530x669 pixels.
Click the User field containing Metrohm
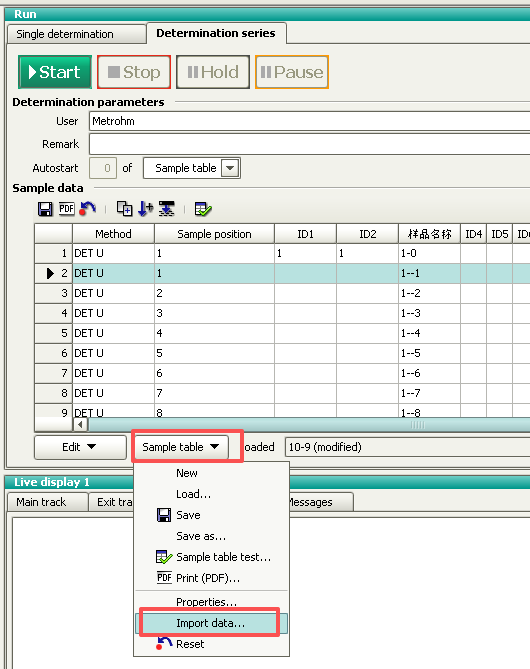click(309, 122)
